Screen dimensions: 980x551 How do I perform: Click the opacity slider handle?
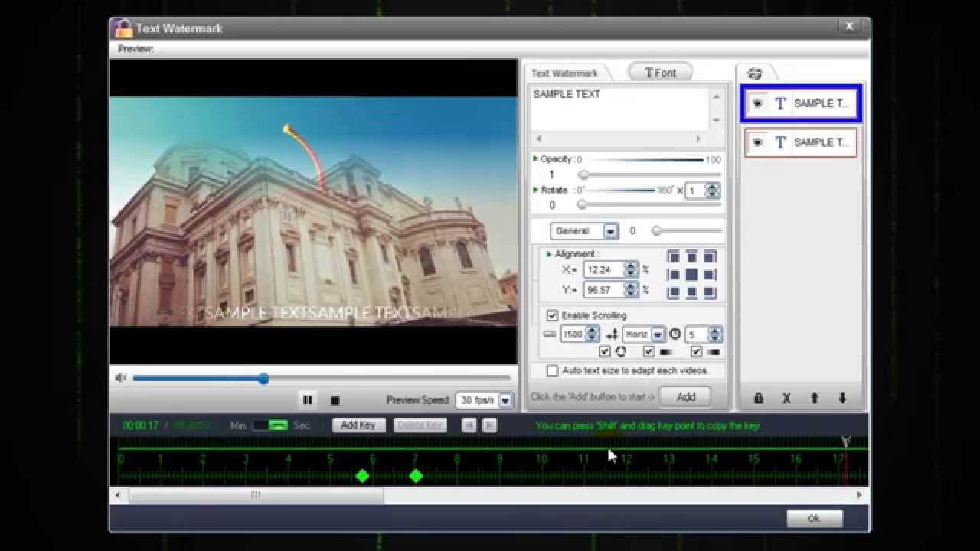[583, 174]
